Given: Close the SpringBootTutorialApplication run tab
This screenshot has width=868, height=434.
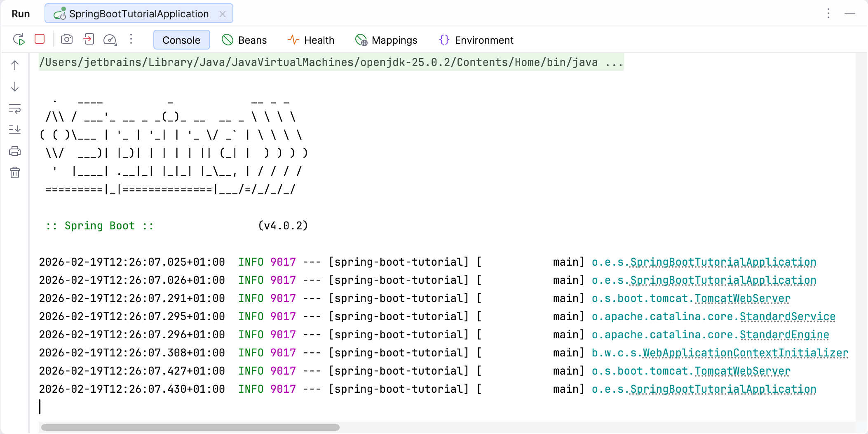Looking at the screenshot, I should (223, 14).
